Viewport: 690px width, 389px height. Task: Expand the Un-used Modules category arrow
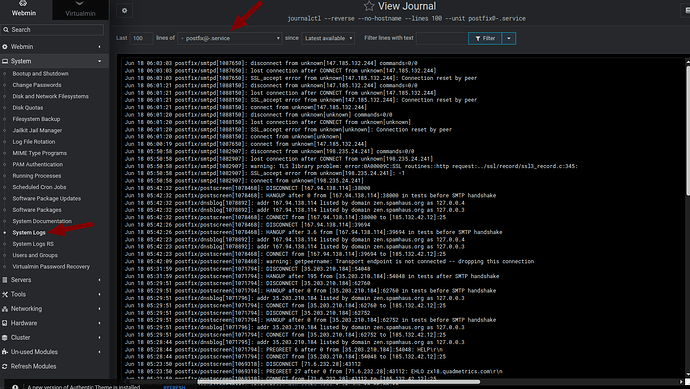[99, 352]
